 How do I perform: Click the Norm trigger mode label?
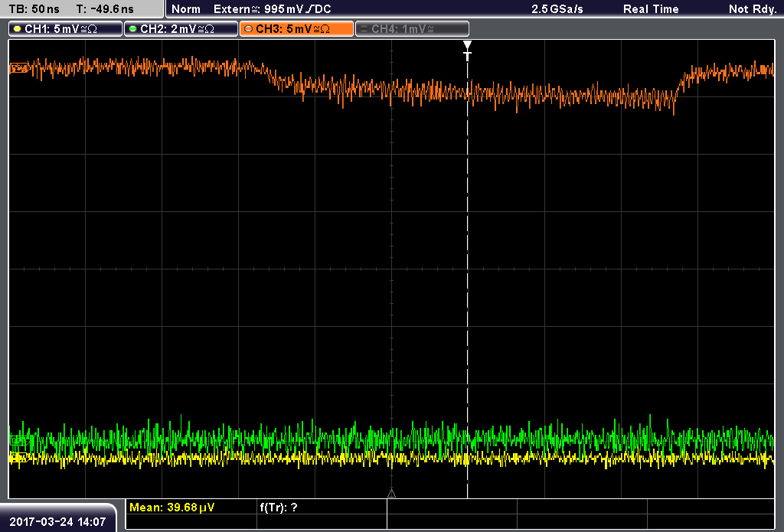click(186, 9)
